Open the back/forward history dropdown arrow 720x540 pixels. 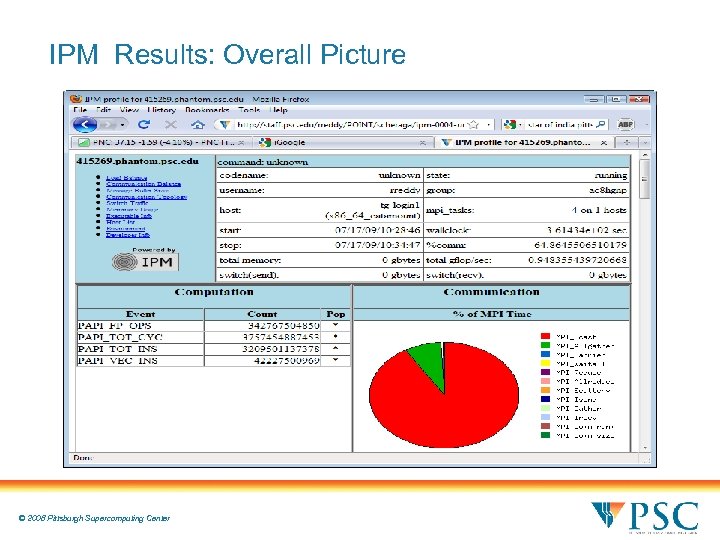tap(123, 124)
